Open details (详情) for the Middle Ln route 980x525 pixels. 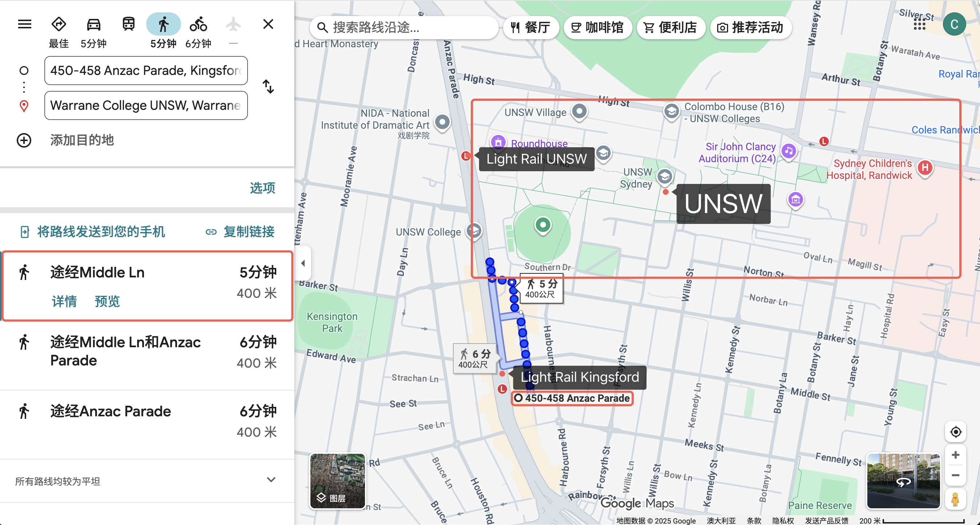click(x=64, y=301)
